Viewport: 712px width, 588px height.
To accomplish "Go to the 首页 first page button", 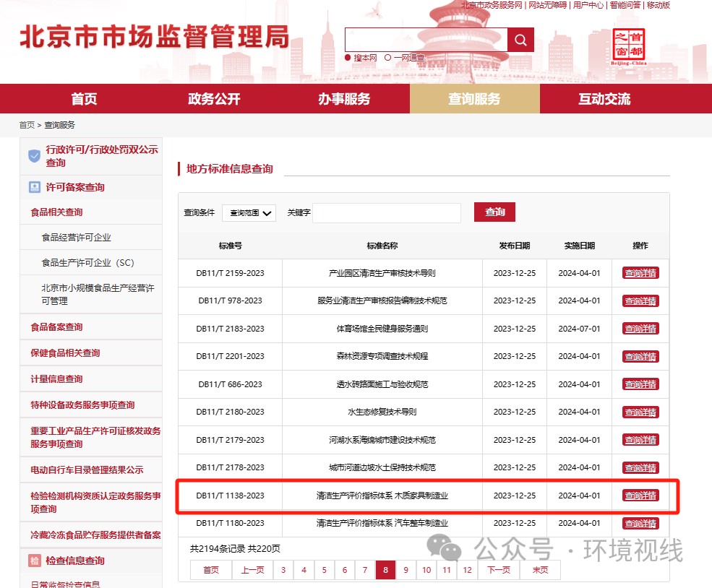I will click(210, 570).
